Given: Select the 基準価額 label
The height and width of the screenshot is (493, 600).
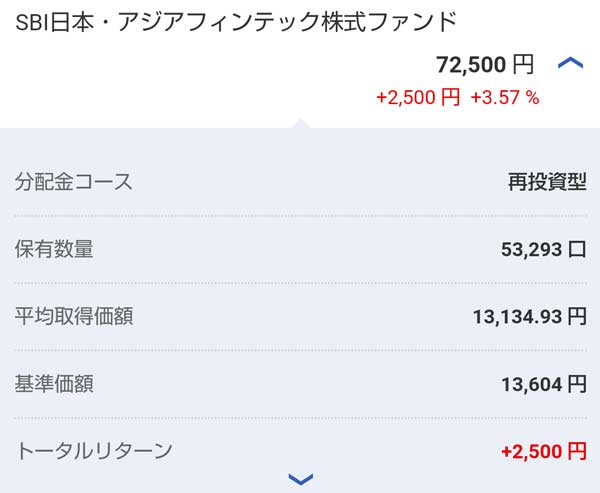Looking at the screenshot, I should tap(54, 383).
